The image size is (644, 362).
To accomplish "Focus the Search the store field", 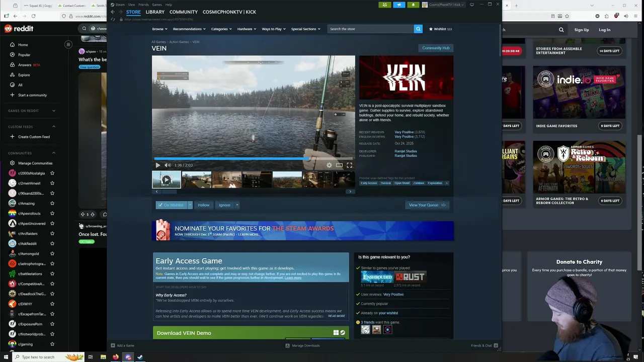I will click(370, 29).
